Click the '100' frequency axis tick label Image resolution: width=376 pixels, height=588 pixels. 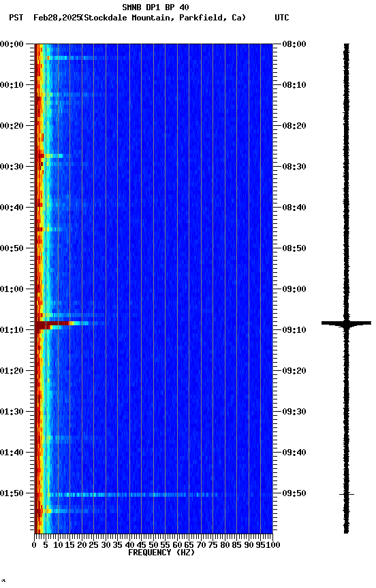tap(273, 546)
